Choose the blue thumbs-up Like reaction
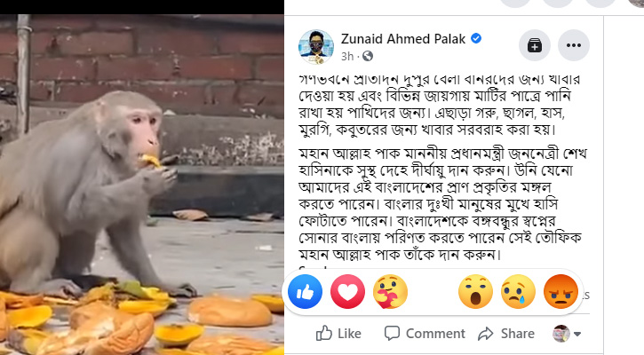The height and width of the screenshot is (355, 644). tap(305, 292)
